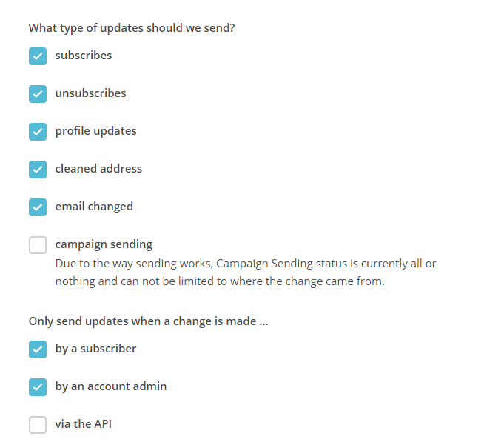Click the "email changed" label text
The width and height of the screenshot is (504, 442).
(94, 207)
